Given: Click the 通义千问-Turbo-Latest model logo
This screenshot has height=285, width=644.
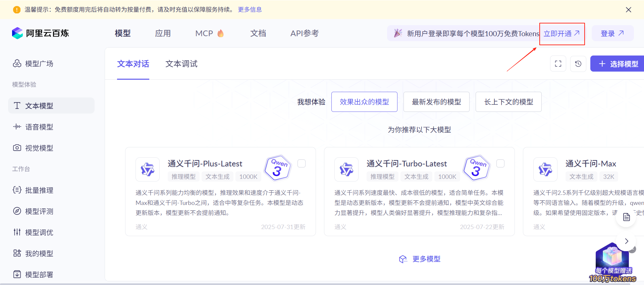Looking at the screenshot, I should click(346, 169).
